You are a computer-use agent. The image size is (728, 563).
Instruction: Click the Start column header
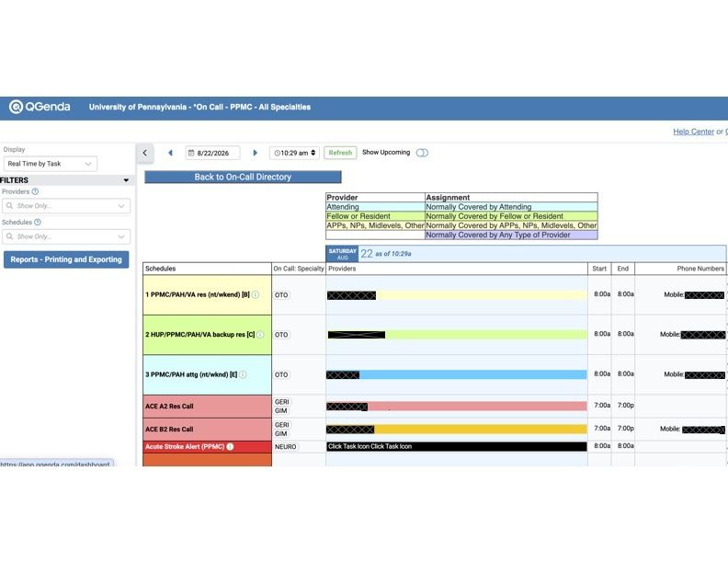tap(599, 269)
